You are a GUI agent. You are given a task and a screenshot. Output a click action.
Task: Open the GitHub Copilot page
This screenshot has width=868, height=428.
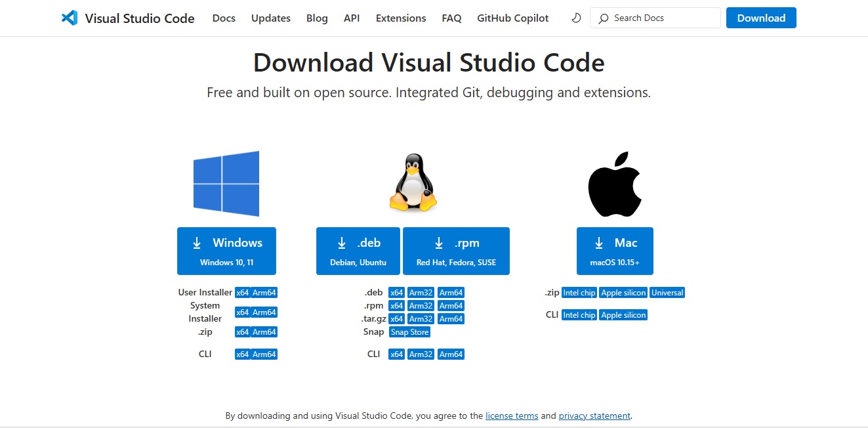click(x=512, y=18)
